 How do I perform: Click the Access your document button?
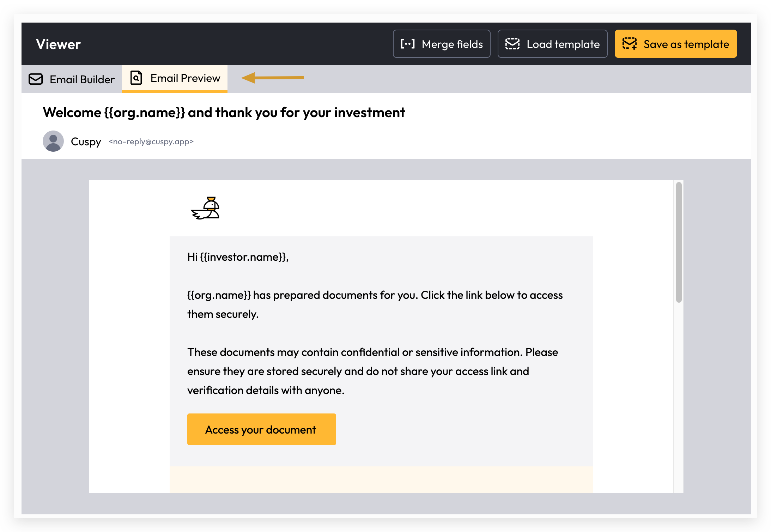pos(261,429)
